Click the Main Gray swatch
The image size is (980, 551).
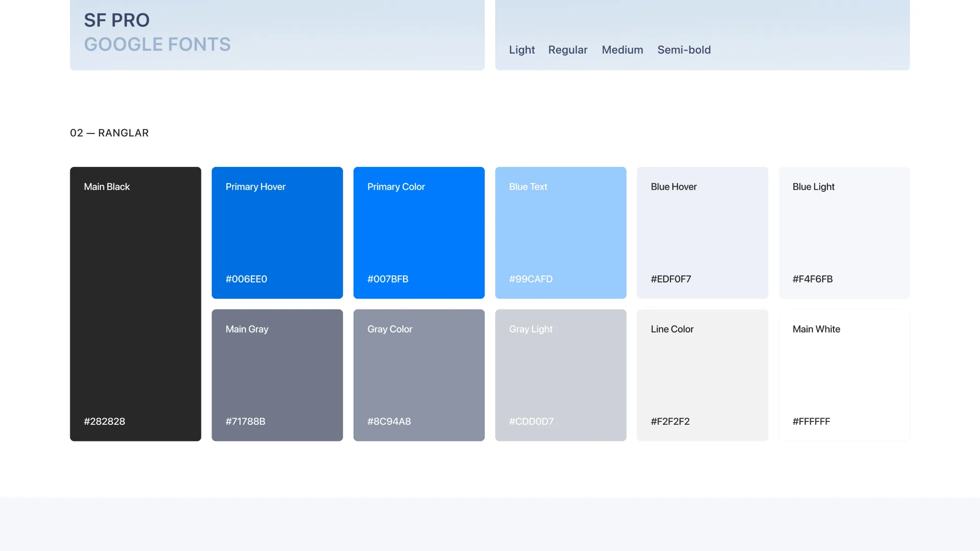point(277,375)
